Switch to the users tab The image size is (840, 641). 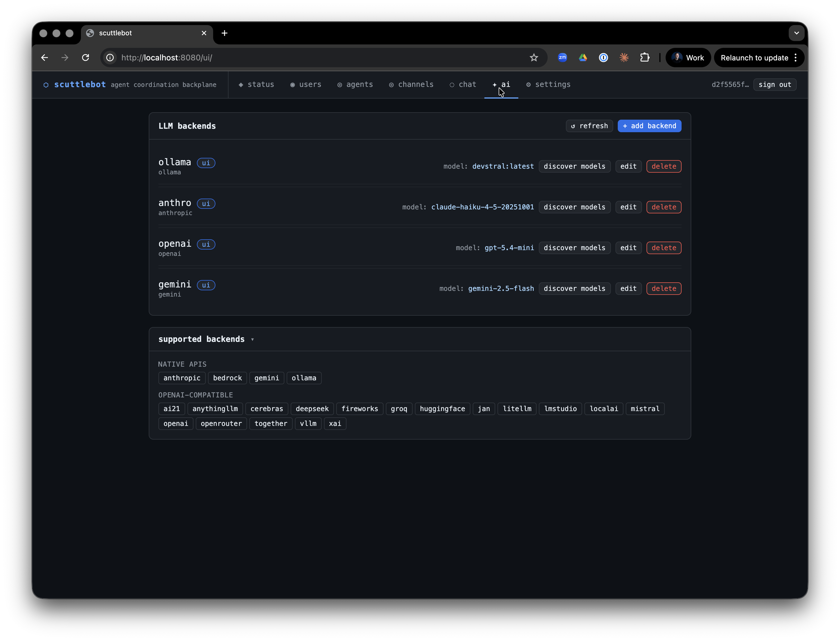[305, 84]
